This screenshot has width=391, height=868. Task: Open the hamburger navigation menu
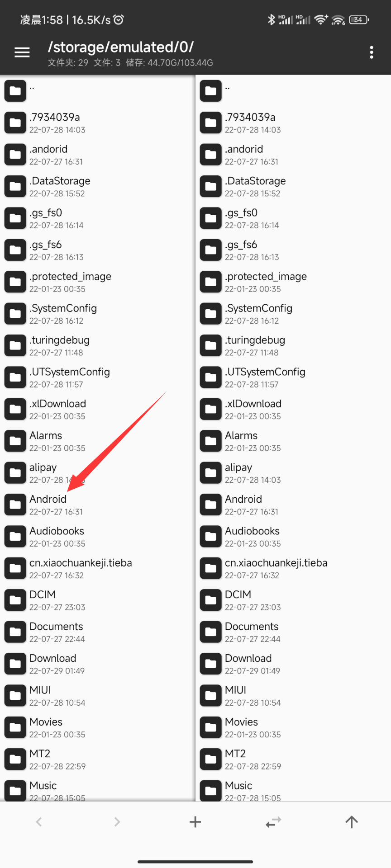click(22, 52)
